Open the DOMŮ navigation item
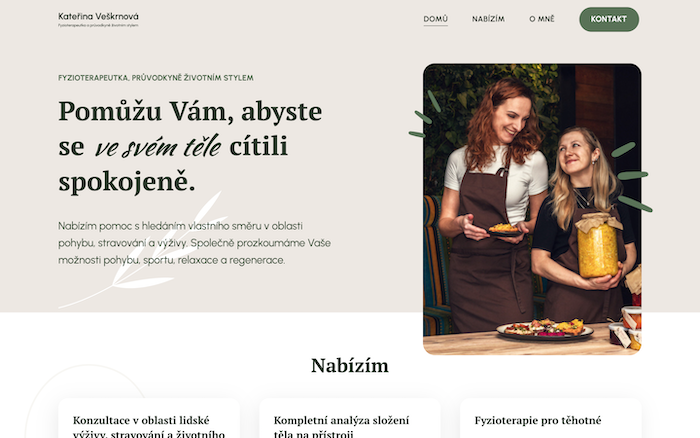The width and height of the screenshot is (700, 438). tap(435, 19)
